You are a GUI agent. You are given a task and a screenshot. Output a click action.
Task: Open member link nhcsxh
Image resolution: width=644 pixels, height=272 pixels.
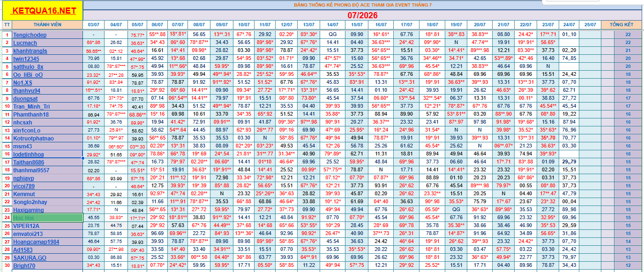22,122
